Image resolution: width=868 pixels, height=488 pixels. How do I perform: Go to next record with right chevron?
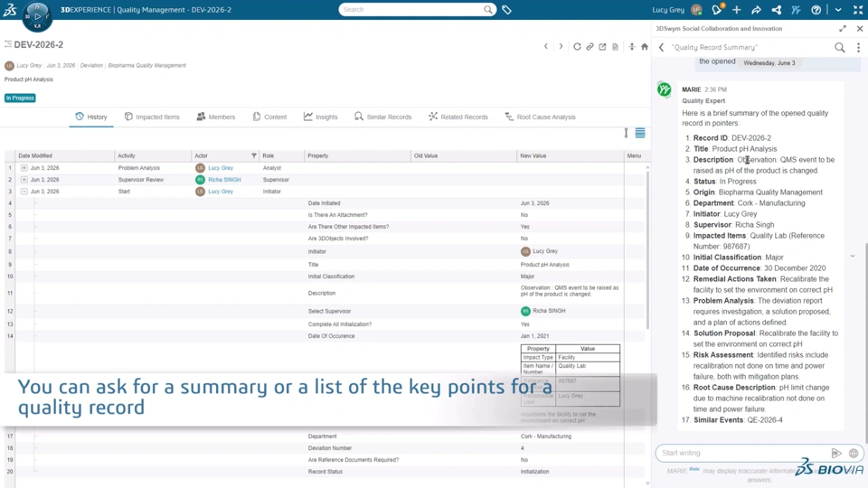point(561,46)
